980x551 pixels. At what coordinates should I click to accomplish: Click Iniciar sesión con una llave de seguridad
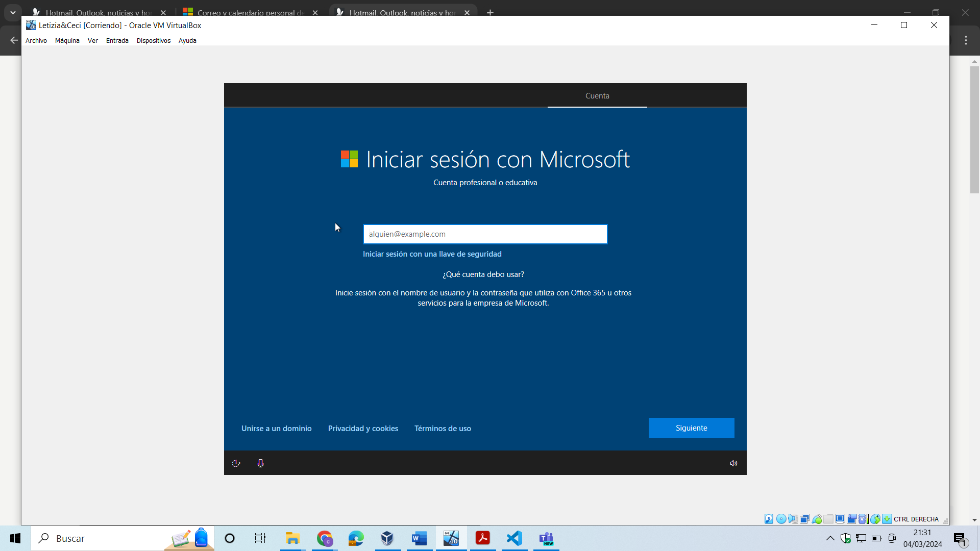pos(432,254)
